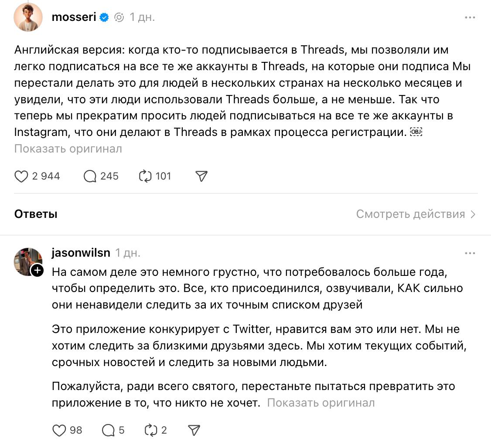Open the options menu on mosseri's post

click(470, 17)
